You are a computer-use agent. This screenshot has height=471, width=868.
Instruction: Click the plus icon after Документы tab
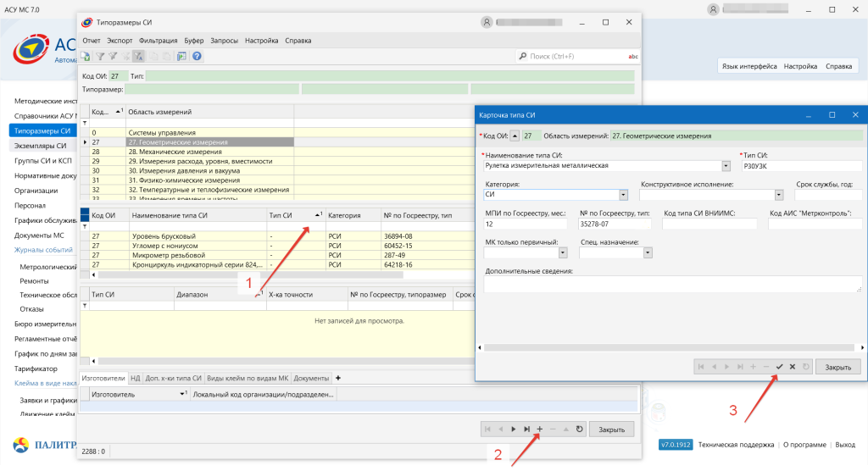click(x=338, y=378)
